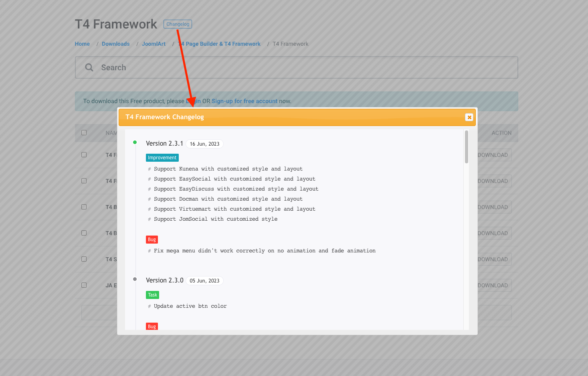Click the green Task label
The width and height of the screenshot is (588, 376).
coord(153,295)
